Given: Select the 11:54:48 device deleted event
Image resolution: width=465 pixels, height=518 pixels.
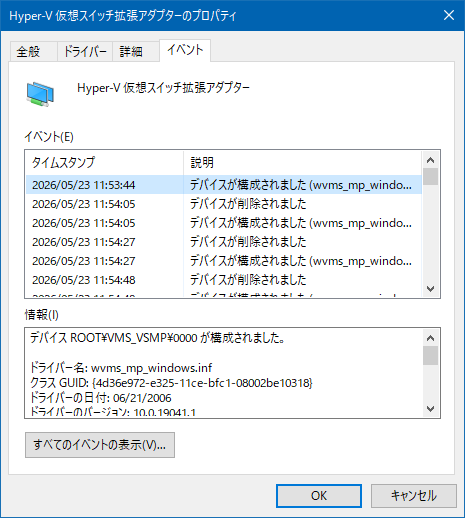Looking at the screenshot, I should click(224, 280).
